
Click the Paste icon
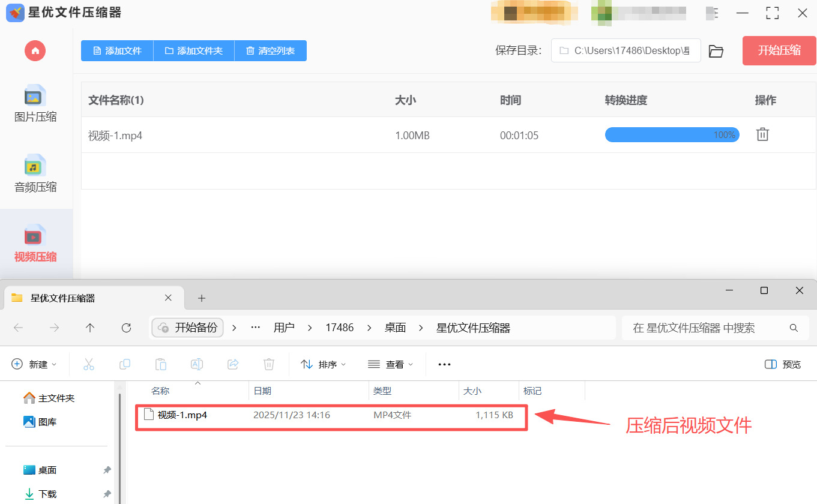[161, 364]
